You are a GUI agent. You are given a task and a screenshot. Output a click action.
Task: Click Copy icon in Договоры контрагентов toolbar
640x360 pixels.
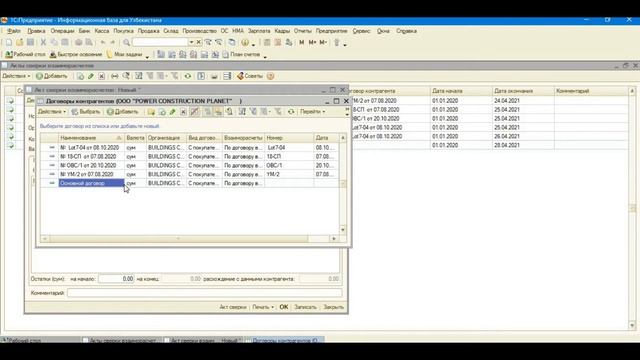pyautogui.click(x=162, y=112)
